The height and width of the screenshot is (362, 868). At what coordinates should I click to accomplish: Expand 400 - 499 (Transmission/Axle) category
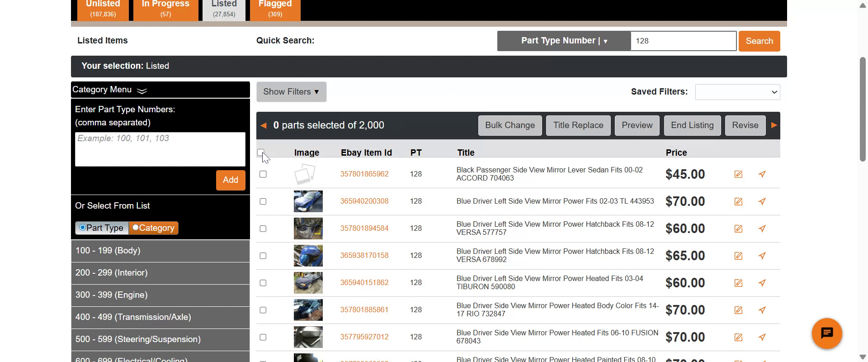(160, 317)
